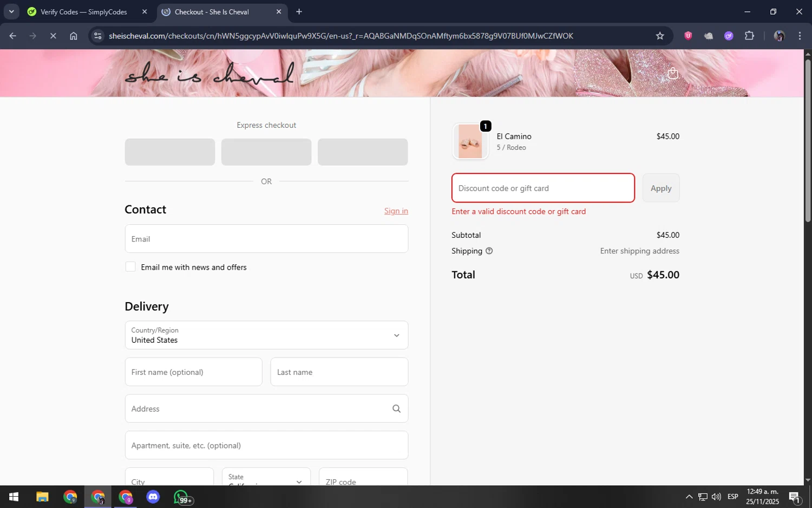The image size is (812, 508).
Task: Click the She Is Cheval logo
Action: point(210,74)
